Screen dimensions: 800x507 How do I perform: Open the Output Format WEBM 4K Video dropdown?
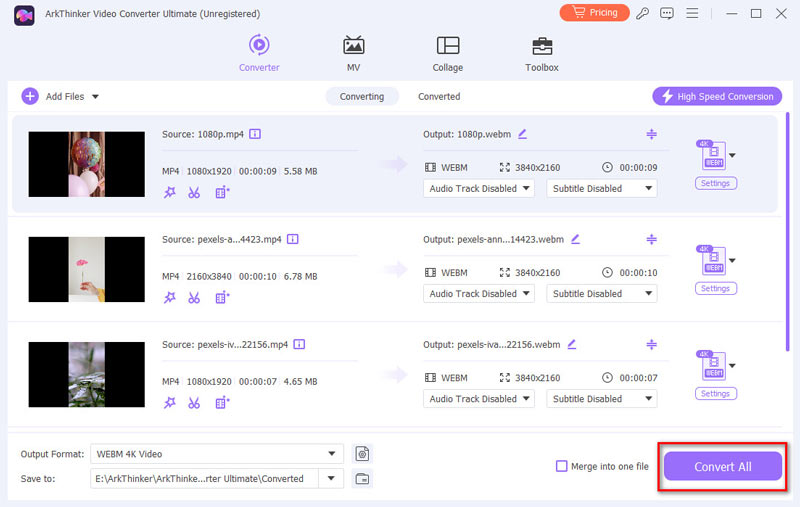pos(217,454)
